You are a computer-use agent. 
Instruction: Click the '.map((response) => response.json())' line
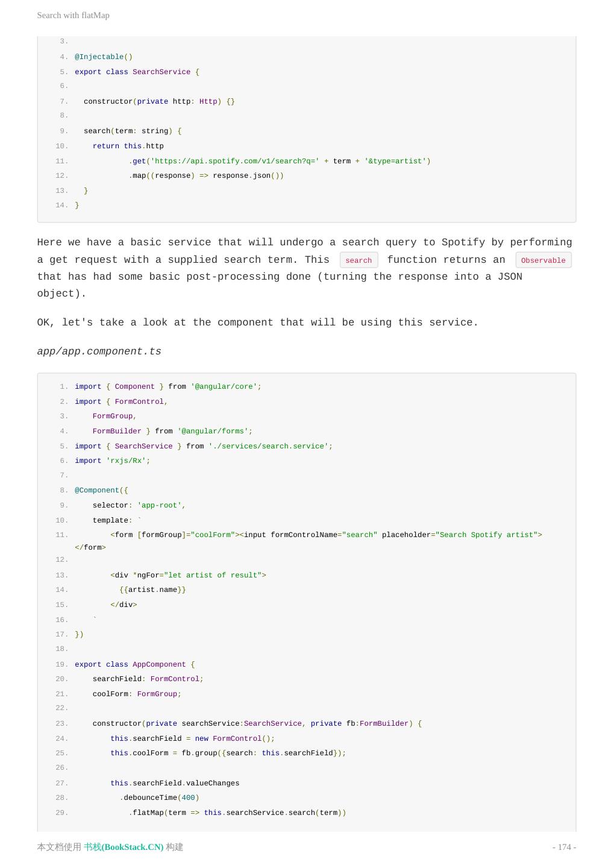206,175
